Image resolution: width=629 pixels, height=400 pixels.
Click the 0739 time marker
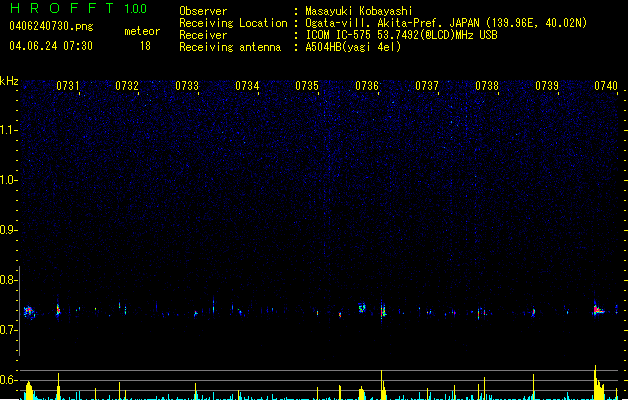[x=547, y=86]
